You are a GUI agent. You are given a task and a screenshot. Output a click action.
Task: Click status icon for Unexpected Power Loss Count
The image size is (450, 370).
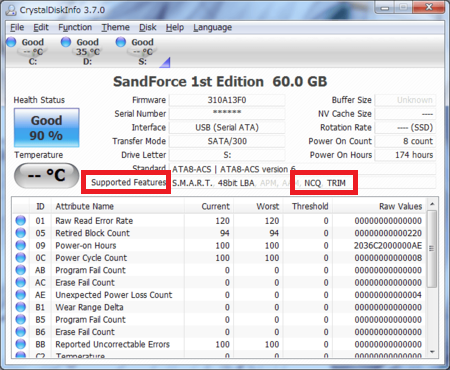21,294
